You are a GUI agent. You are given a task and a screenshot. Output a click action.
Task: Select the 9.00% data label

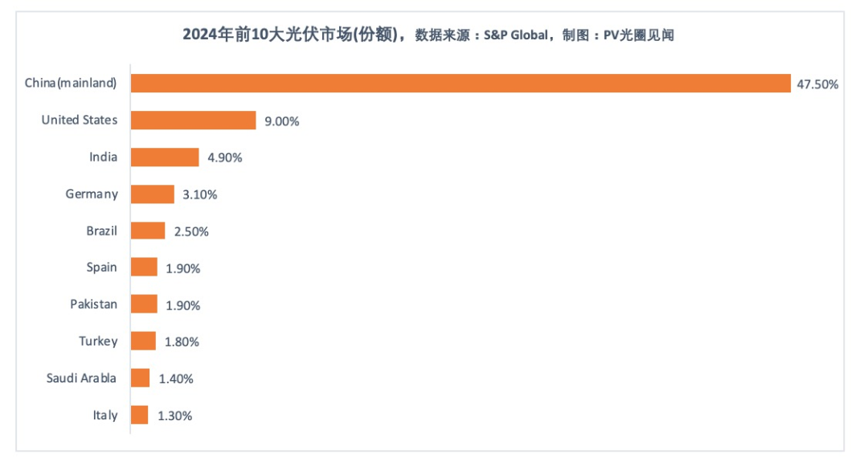pyautogui.click(x=282, y=121)
